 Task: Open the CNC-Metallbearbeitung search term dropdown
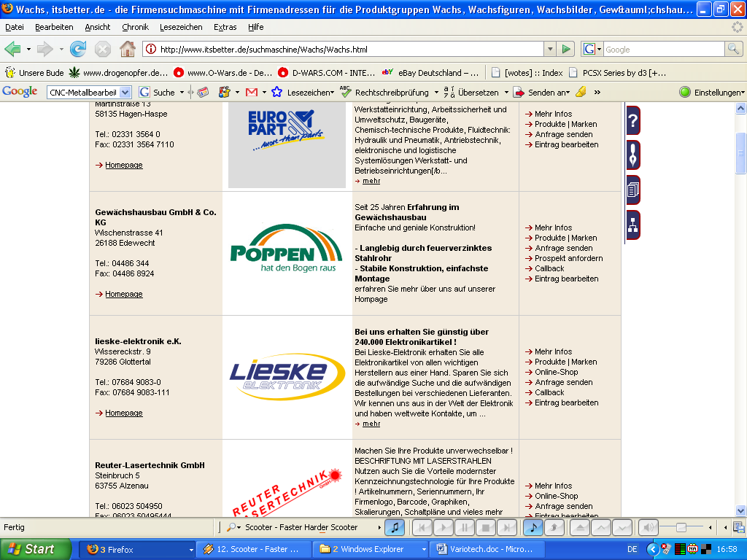(125, 92)
